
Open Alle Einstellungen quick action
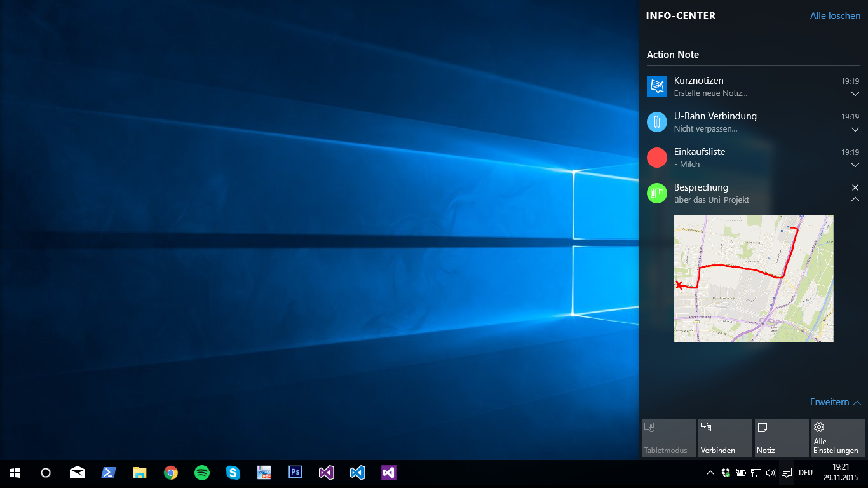[x=838, y=438]
